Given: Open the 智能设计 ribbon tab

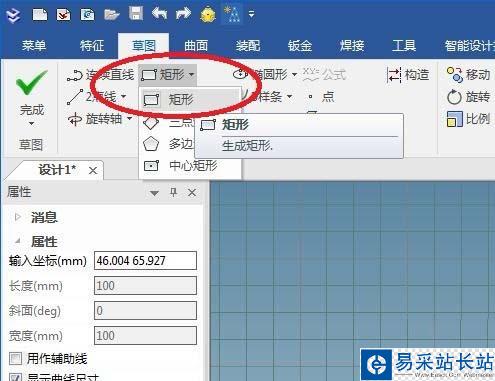Looking at the screenshot, I should pyautogui.click(x=469, y=46).
